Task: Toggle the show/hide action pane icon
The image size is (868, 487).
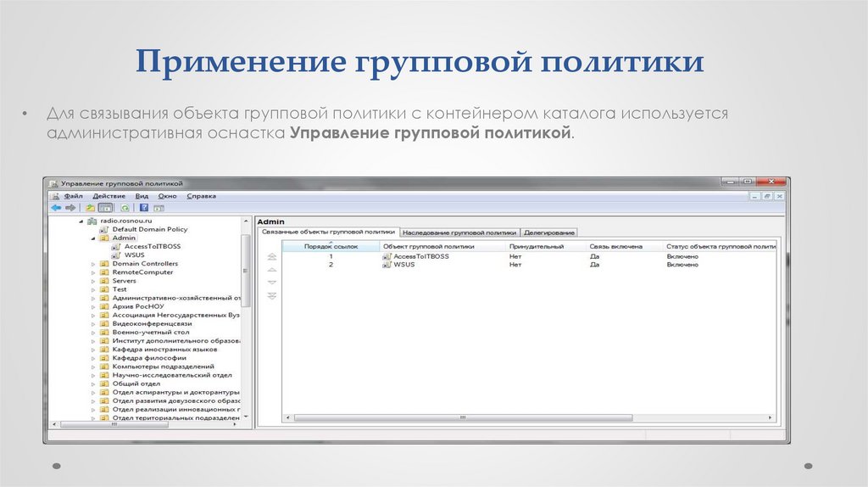Action: click(x=159, y=208)
